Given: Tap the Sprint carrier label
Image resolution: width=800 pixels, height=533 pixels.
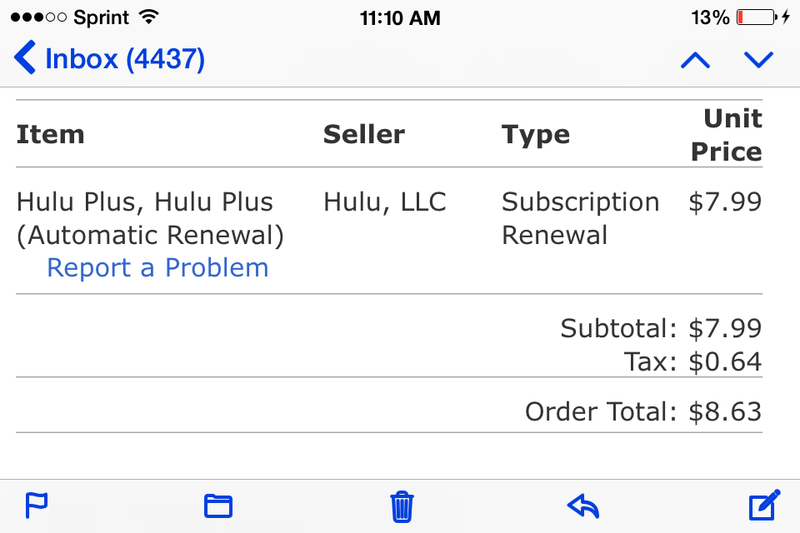Looking at the screenshot, I should pos(102,17).
